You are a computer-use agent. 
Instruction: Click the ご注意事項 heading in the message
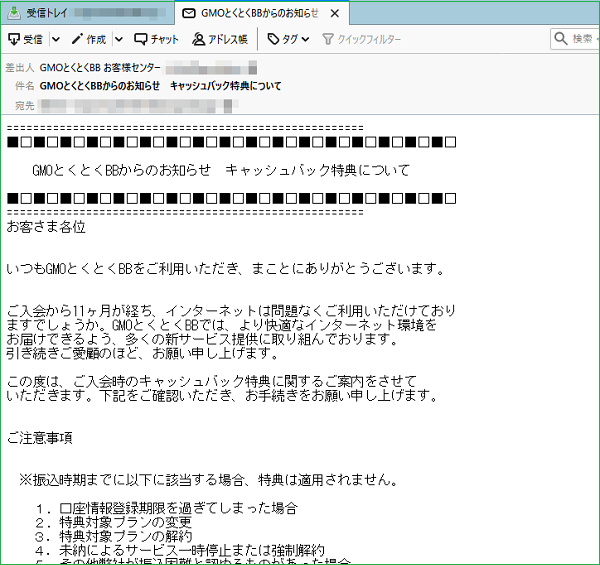point(39,438)
